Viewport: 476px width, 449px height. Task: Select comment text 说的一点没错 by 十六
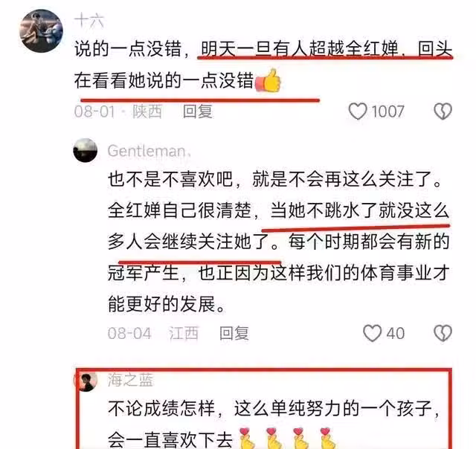point(128,49)
